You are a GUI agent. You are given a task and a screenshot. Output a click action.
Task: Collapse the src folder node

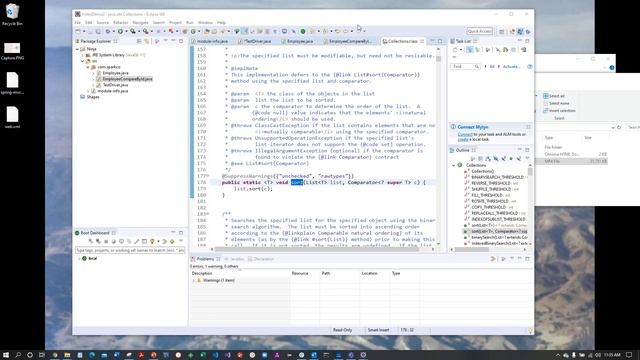(82, 61)
